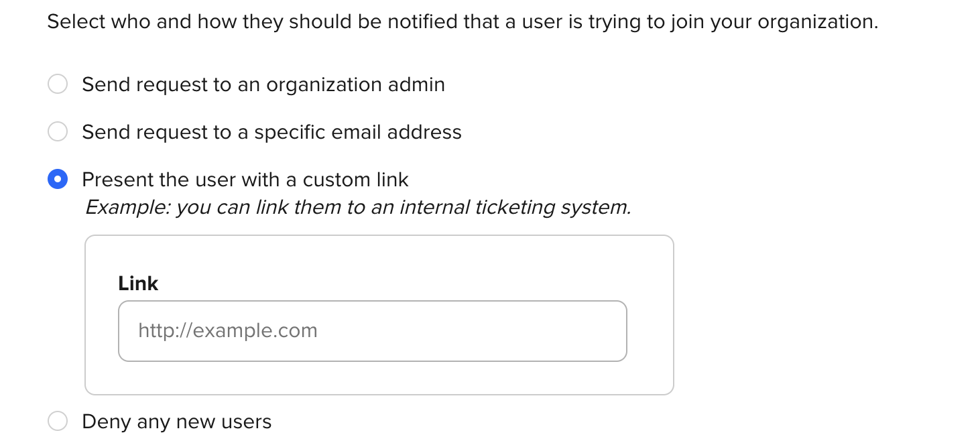980x445 pixels.
Task: Click the 'Deny any new users' label text
Action: click(x=176, y=422)
